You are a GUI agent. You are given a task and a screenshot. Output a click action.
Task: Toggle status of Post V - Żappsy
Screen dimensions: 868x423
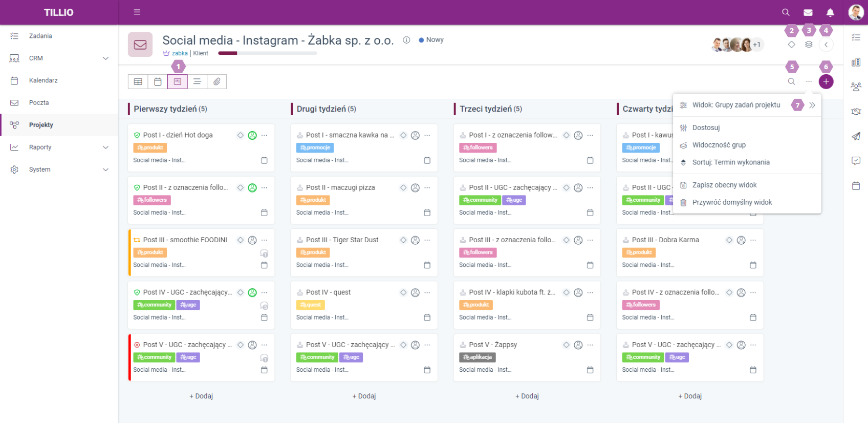[463, 345]
